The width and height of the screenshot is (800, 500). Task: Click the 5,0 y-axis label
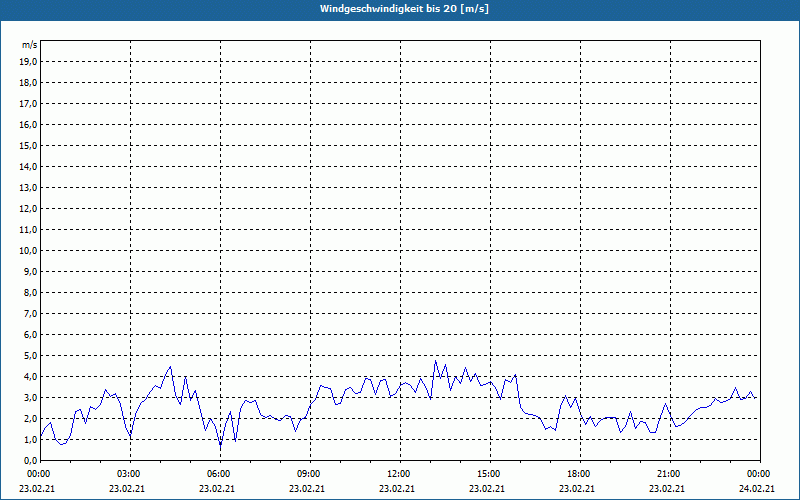pyautogui.click(x=30, y=356)
